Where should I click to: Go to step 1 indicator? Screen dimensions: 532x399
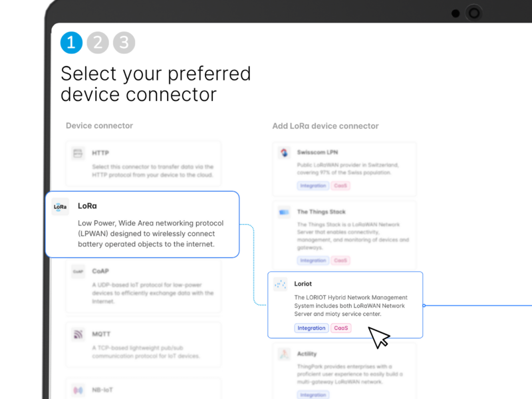tap(71, 43)
